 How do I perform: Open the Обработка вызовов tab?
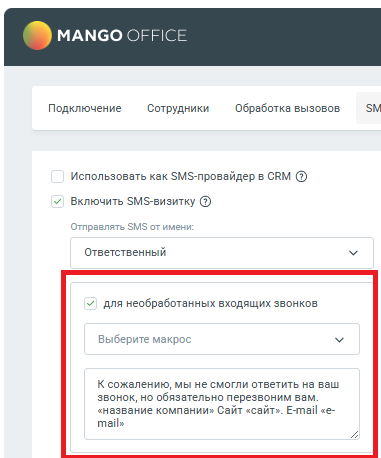pos(287,108)
